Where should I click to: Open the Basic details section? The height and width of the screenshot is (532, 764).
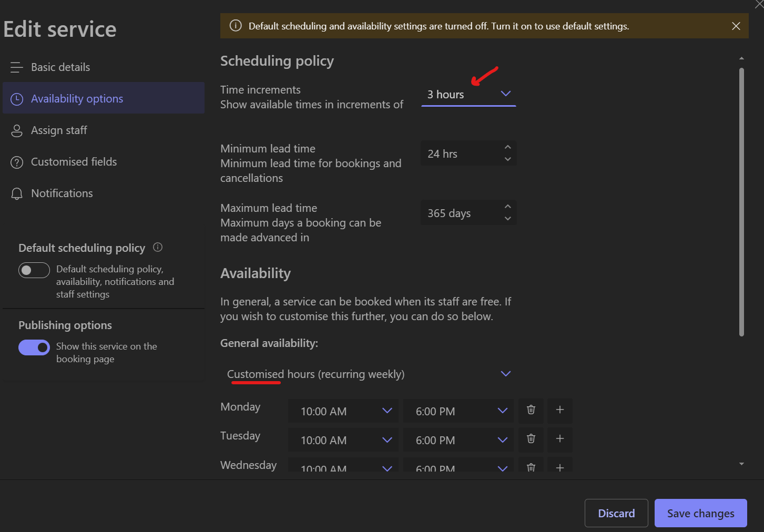point(104,67)
